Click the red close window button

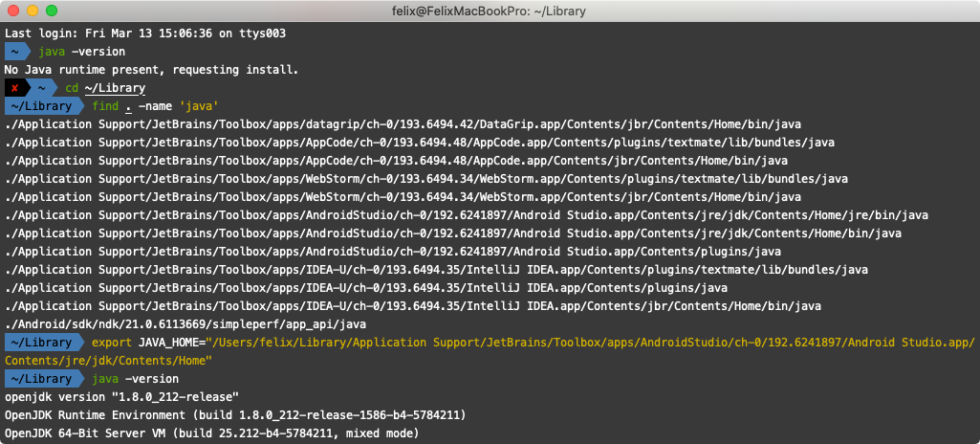(13, 11)
